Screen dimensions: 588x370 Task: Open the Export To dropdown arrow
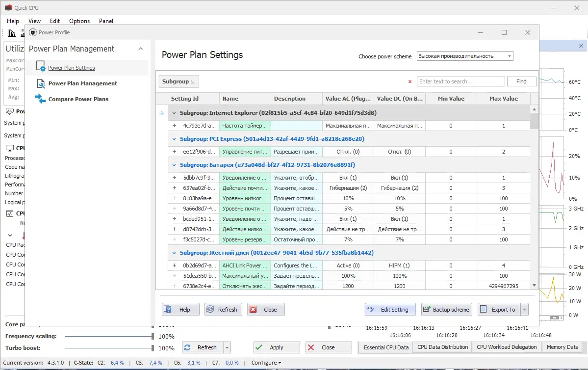point(525,310)
